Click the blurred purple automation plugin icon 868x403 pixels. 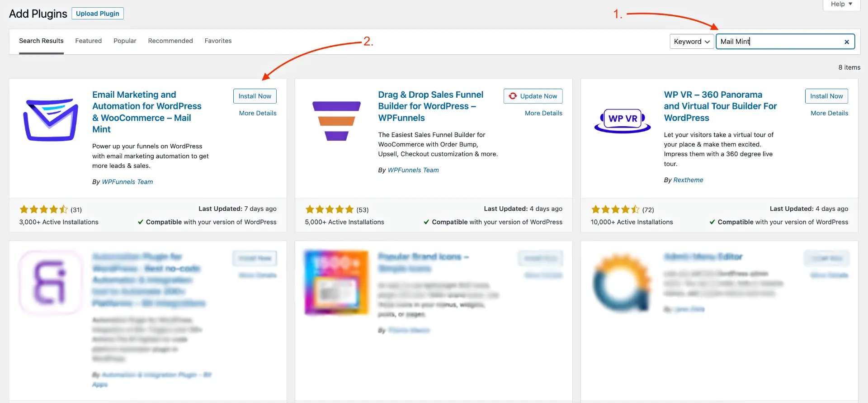pos(51,283)
